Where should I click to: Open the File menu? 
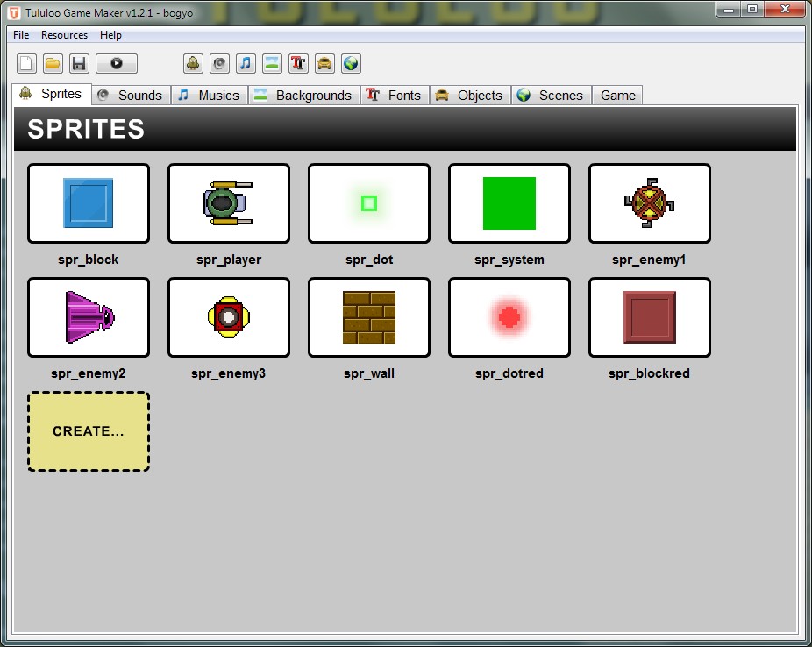(20, 35)
